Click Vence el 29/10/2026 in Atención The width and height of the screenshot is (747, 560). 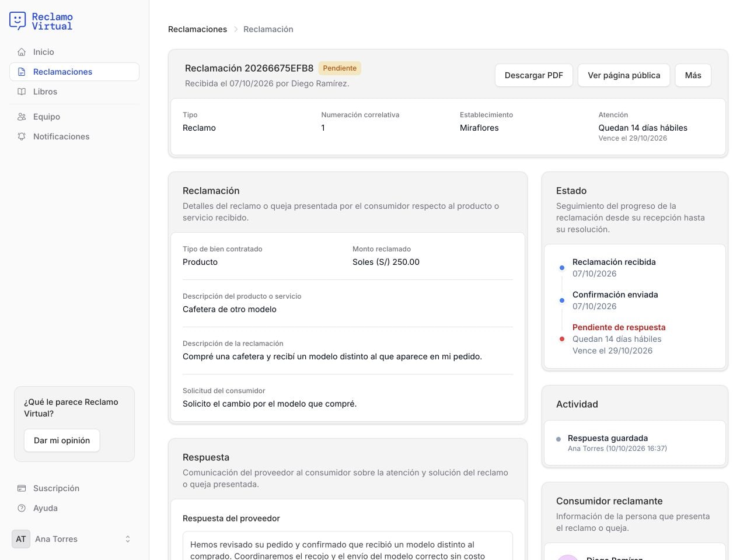tap(633, 138)
